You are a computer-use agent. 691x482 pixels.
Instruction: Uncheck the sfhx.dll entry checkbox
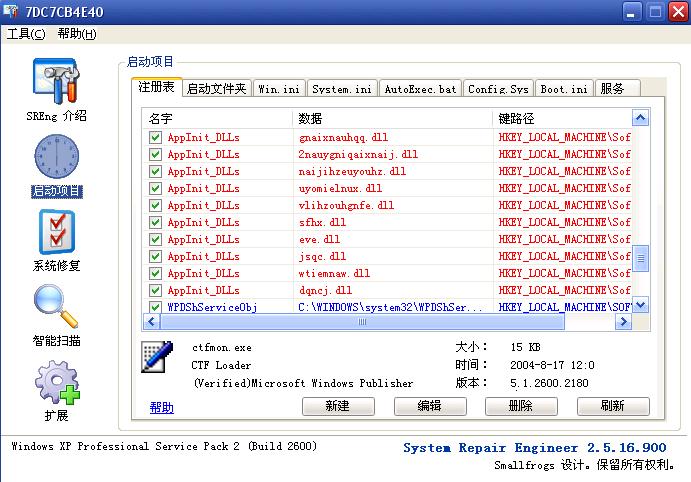(155, 222)
